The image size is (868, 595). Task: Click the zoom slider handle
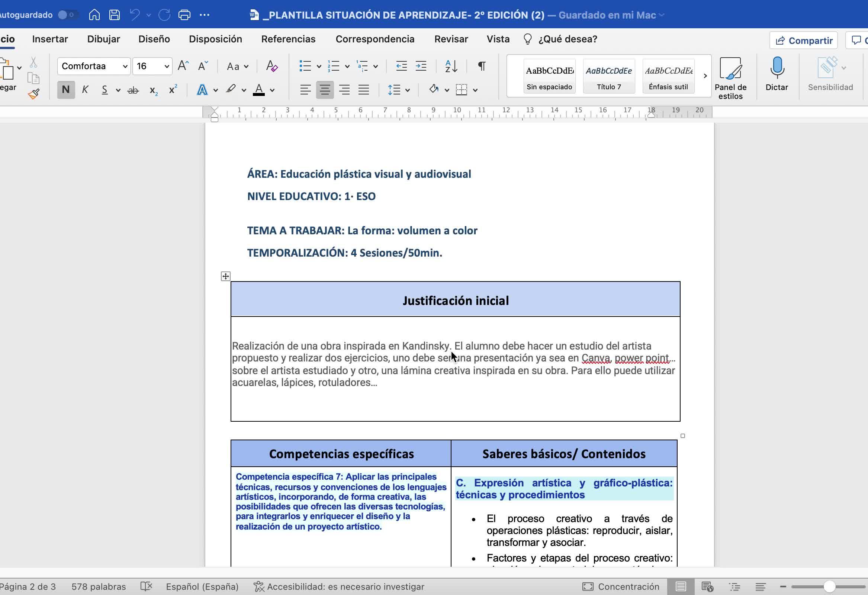coord(829,586)
